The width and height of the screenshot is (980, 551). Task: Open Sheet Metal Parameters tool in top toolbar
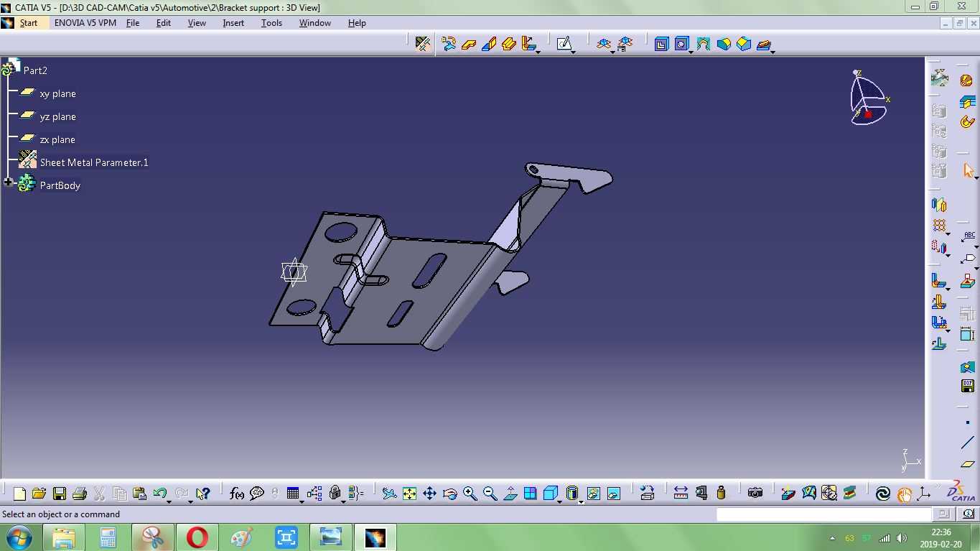pos(423,44)
